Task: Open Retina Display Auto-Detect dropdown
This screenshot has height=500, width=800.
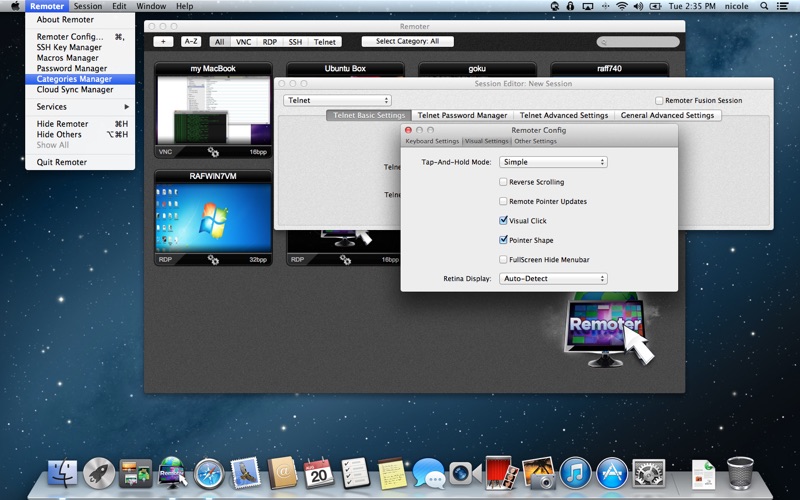Action: [x=553, y=279]
